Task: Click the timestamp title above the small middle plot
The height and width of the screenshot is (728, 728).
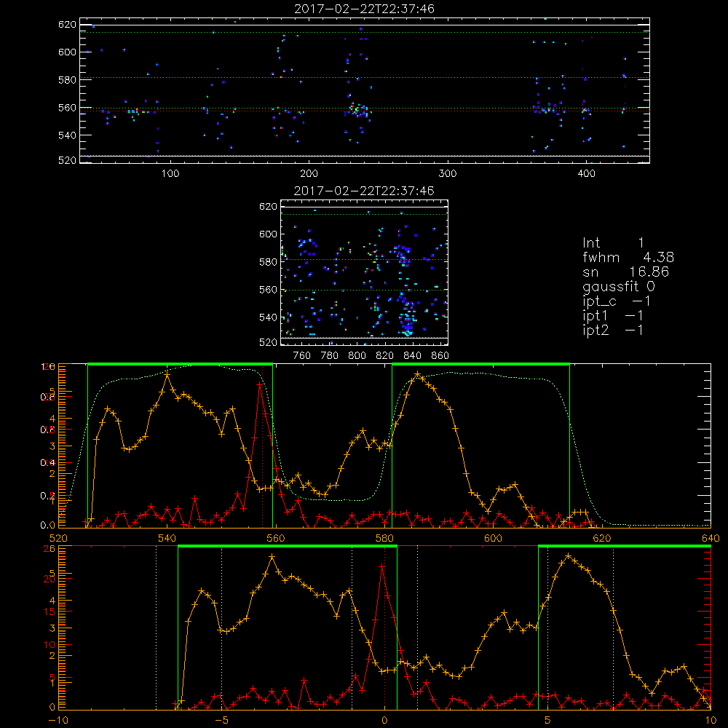Action: tap(364, 191)
